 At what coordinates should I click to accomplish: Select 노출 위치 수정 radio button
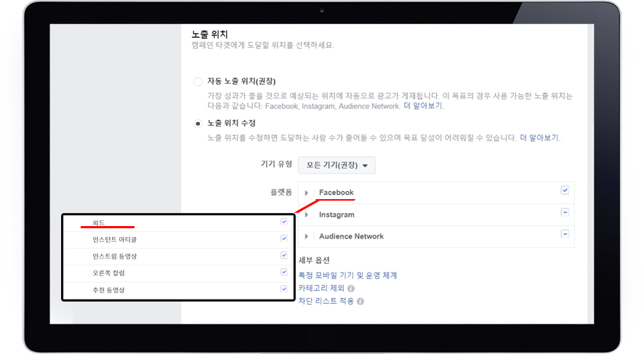coord(198,123)
